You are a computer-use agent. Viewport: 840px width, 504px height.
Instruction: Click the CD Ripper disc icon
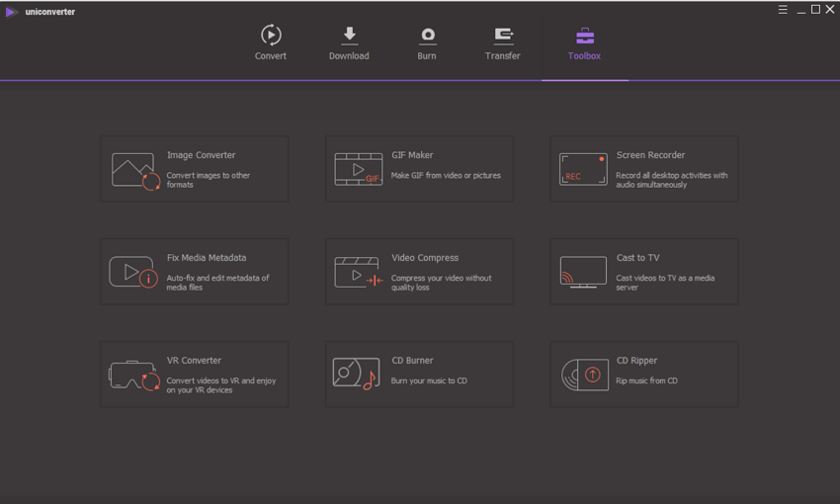585,375
